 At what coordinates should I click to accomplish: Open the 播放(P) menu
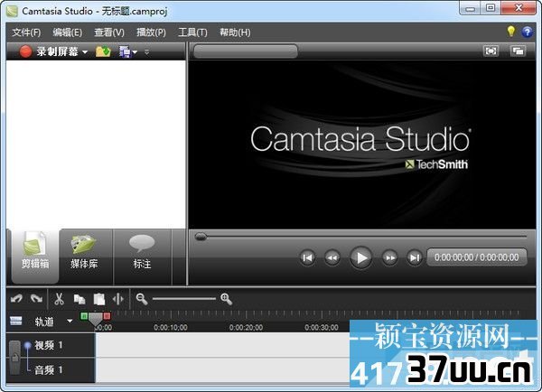(x=151, y=33)
